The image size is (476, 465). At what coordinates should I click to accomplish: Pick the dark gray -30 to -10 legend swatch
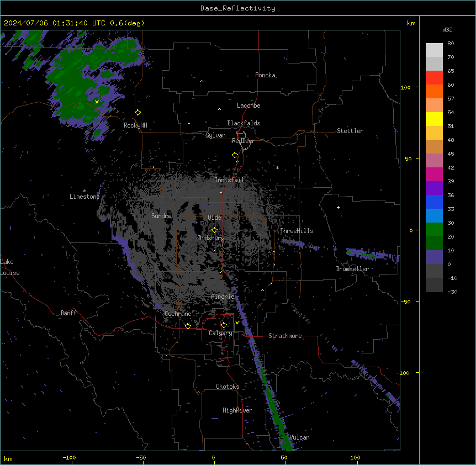coord(434,285)
